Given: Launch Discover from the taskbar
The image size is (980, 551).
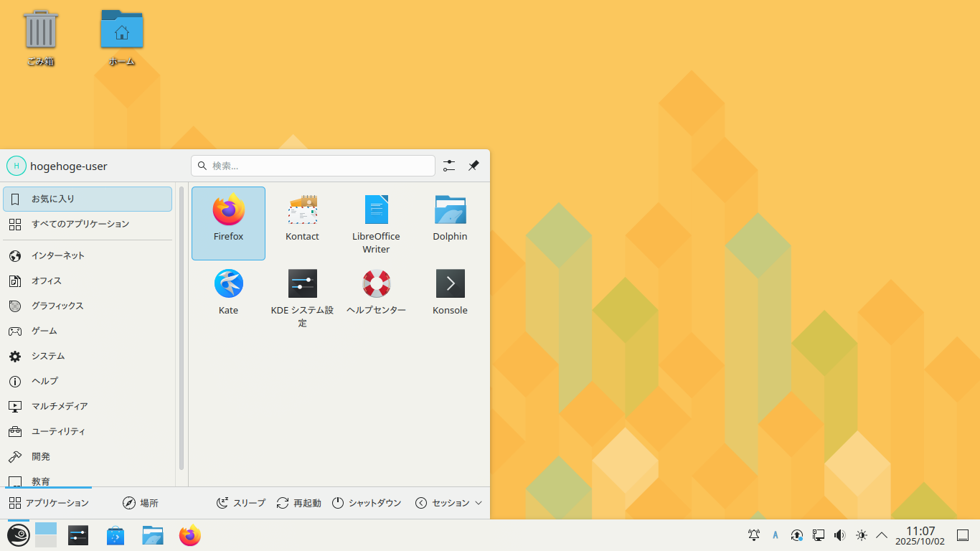Looking at the screenshot, I should point(116,535).
